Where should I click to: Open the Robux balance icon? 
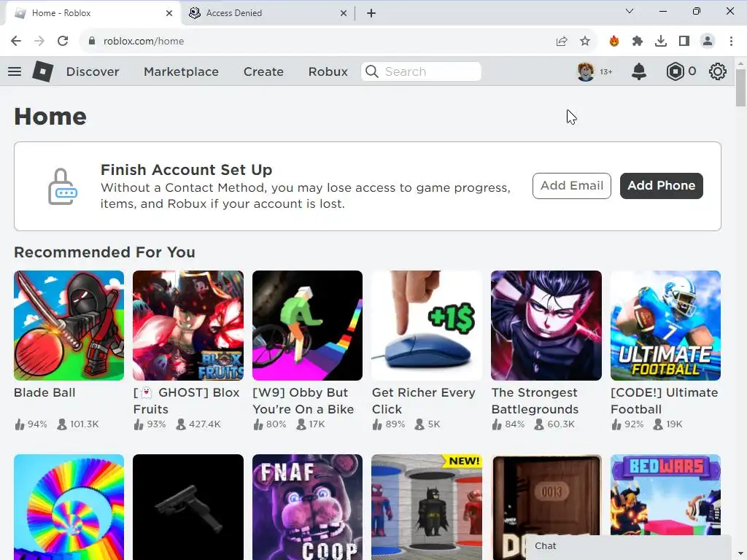click(675, 71)
